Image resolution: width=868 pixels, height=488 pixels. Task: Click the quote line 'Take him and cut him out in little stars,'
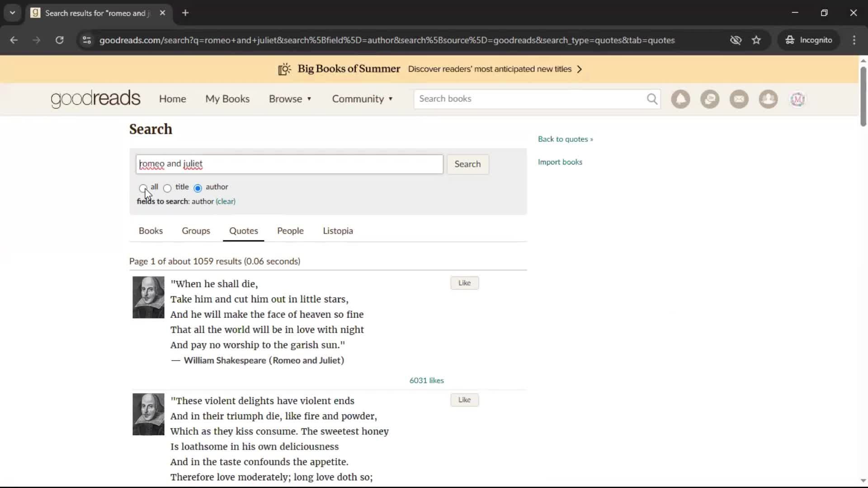click(259, 299)
